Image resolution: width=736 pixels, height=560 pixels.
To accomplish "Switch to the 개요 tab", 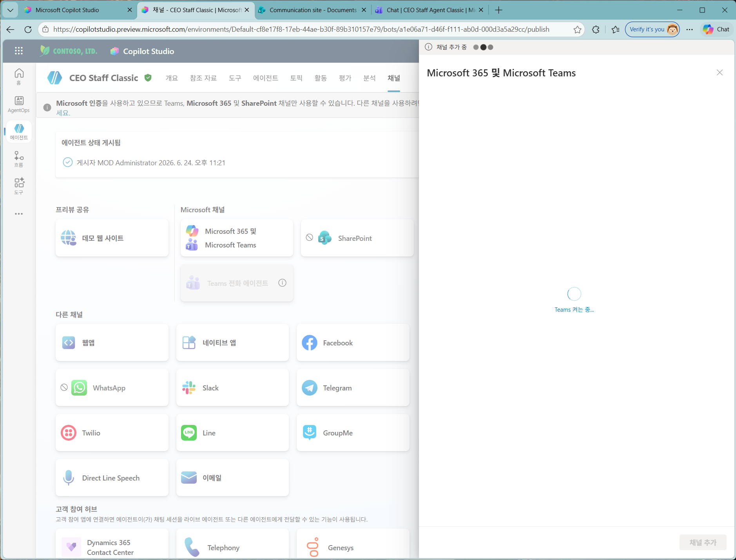I will click(x=172, y=78).
